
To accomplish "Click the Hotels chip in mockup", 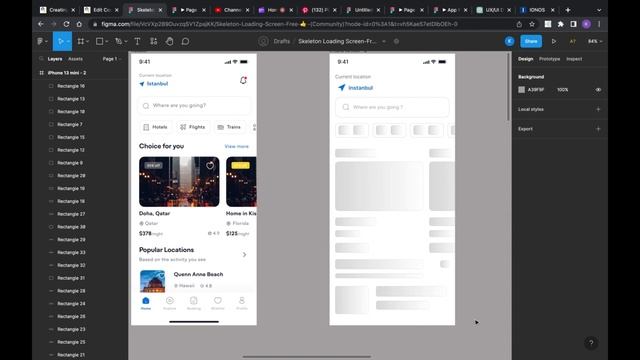I will [155, 127].
